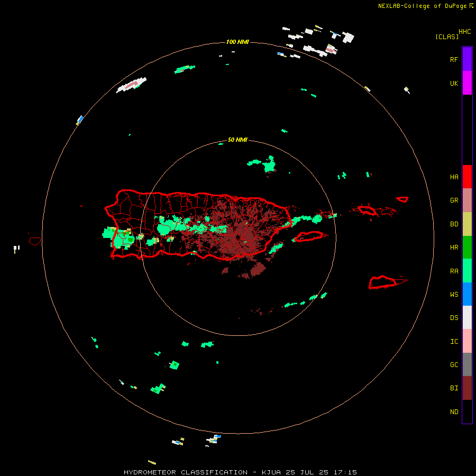Click the BI brown legend swatch
This screenshot has height=476, width=476.
click(x=467, y=388)
